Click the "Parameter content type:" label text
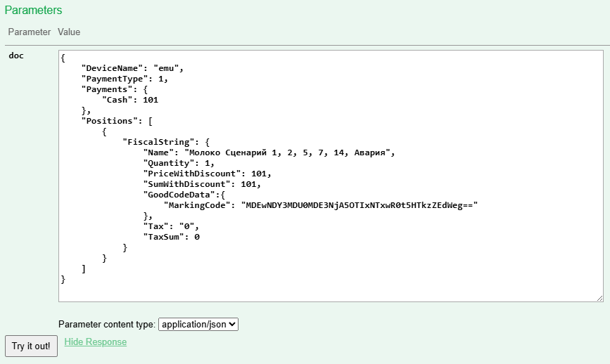This screenshot has height=364, width=610. tap(107, 324)
